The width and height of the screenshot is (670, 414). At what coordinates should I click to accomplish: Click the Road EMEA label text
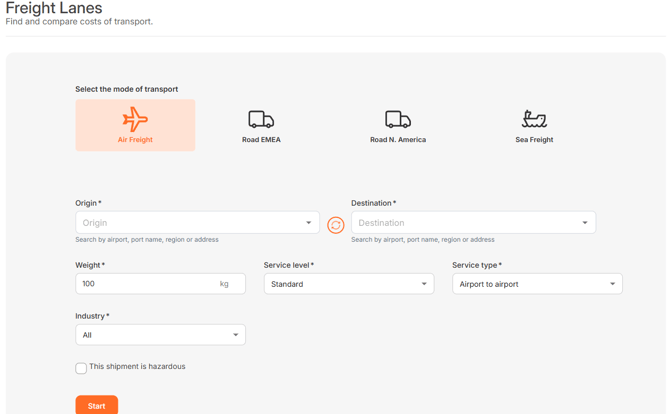pyautogui.click(x=261, y=140)
